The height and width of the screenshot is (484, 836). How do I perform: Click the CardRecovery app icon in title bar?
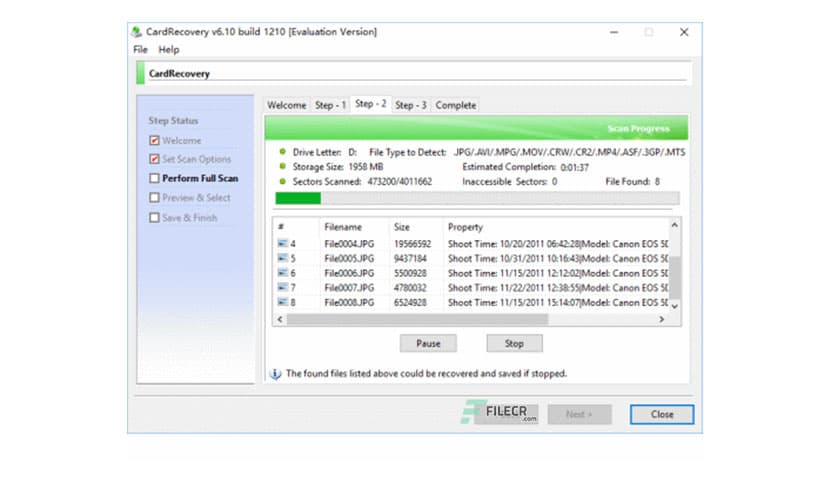click(136, 31)
